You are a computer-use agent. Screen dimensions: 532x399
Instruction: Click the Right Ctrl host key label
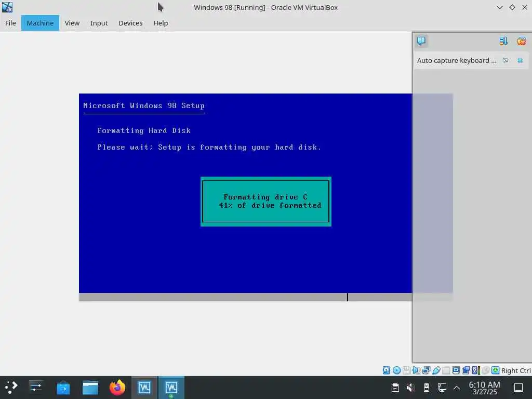(516, 370)
